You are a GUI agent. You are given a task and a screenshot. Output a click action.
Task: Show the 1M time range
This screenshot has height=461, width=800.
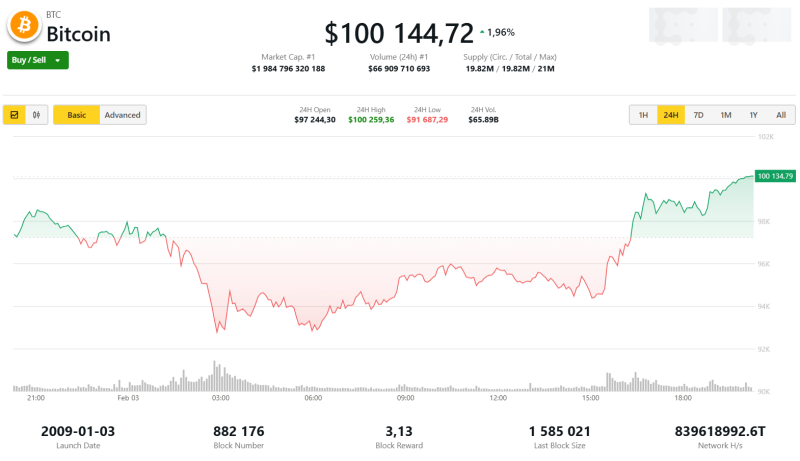tap(726, 115)
